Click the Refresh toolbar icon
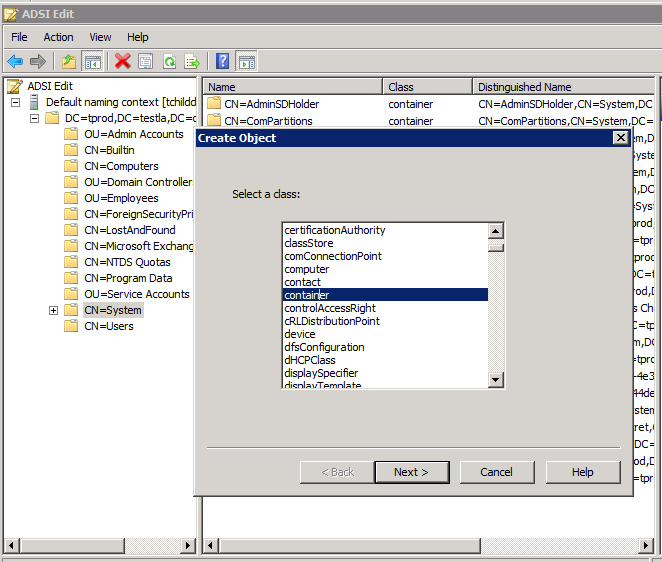 pos(169,62)
